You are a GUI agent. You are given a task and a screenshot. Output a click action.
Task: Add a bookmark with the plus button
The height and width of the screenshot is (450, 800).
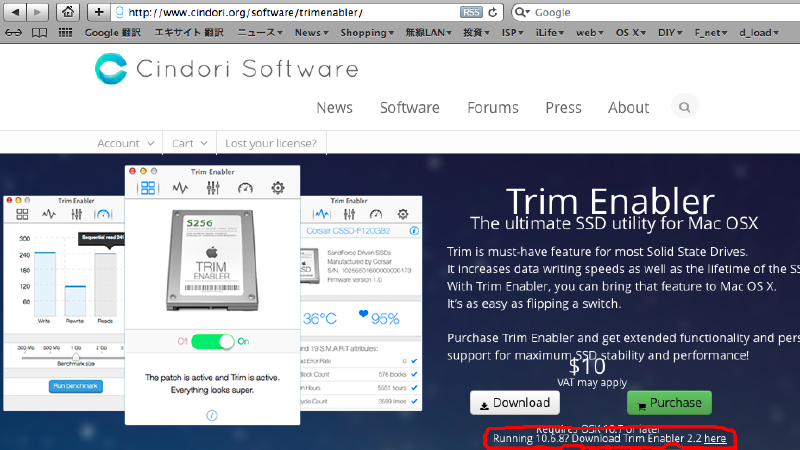click(98, 12)
